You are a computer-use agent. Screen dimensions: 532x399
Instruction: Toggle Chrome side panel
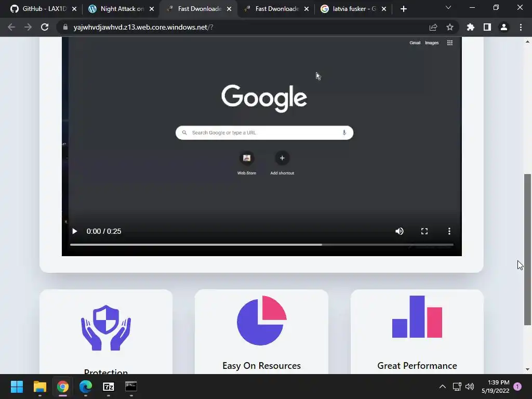click(487, 27)
